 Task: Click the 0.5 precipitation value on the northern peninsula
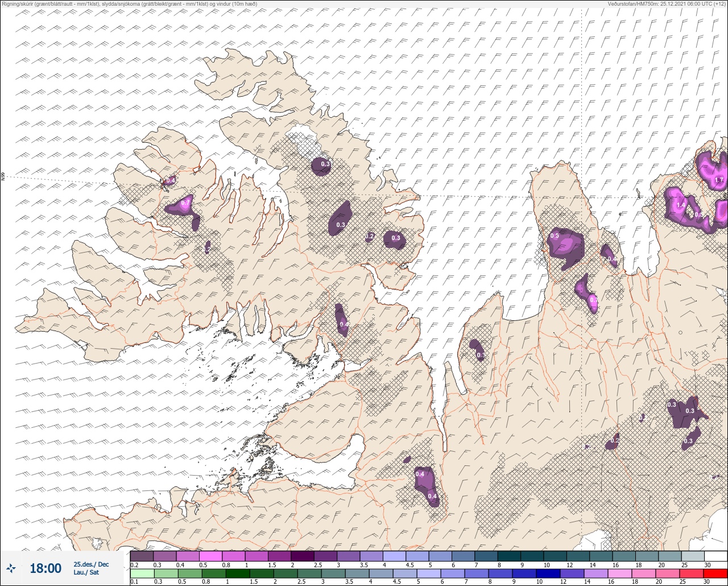pos(555,236)
